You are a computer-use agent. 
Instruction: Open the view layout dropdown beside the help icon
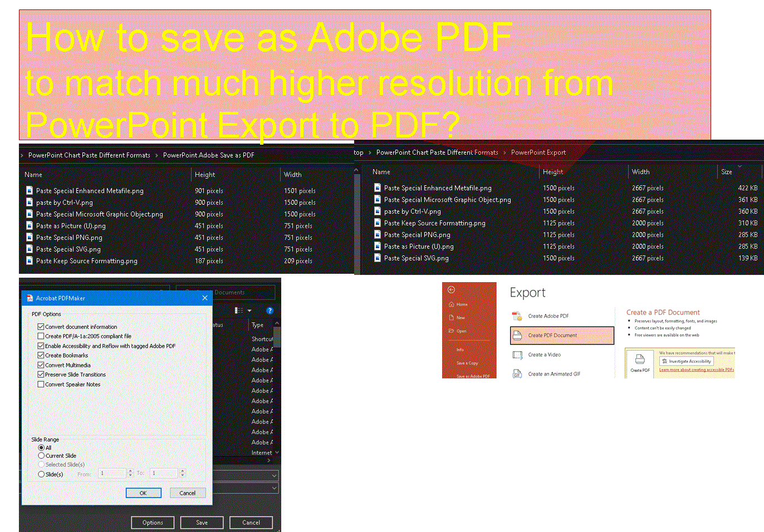pos(249,311)
